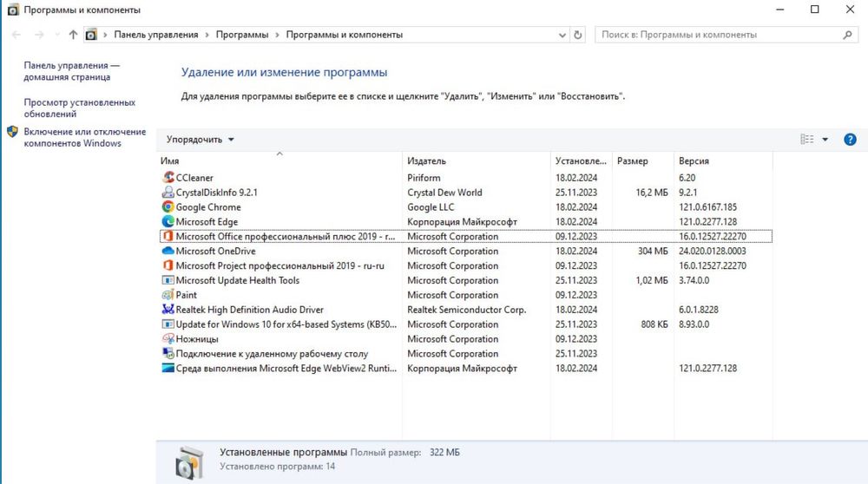Click the Update for Windows 10 icon
Screen dimensions: 868x484
coord(168,324)
